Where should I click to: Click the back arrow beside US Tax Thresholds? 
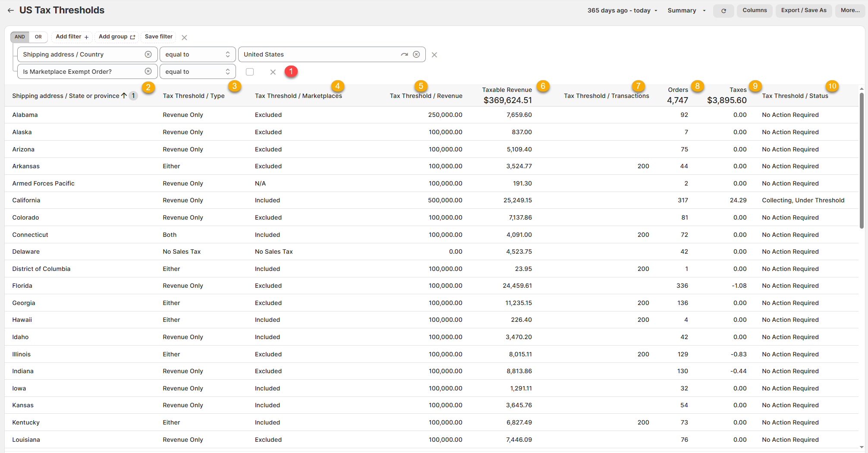click(11, 10)
